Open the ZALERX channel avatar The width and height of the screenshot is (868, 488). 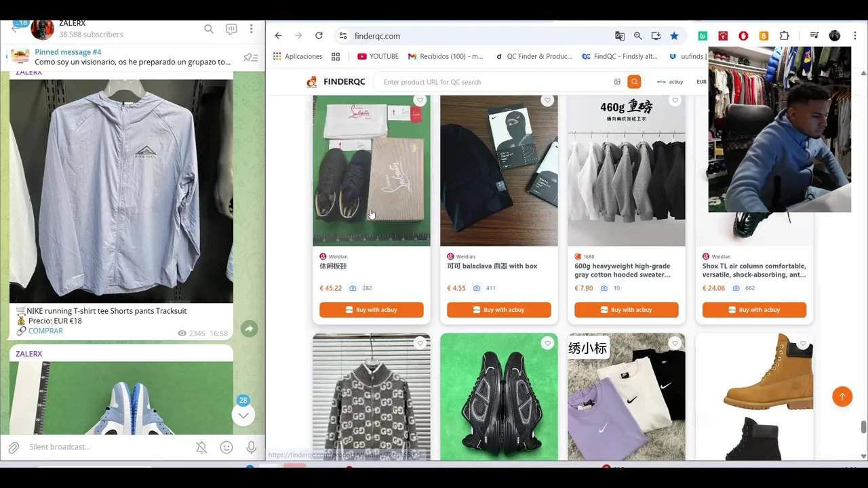[x=42, y=29]
